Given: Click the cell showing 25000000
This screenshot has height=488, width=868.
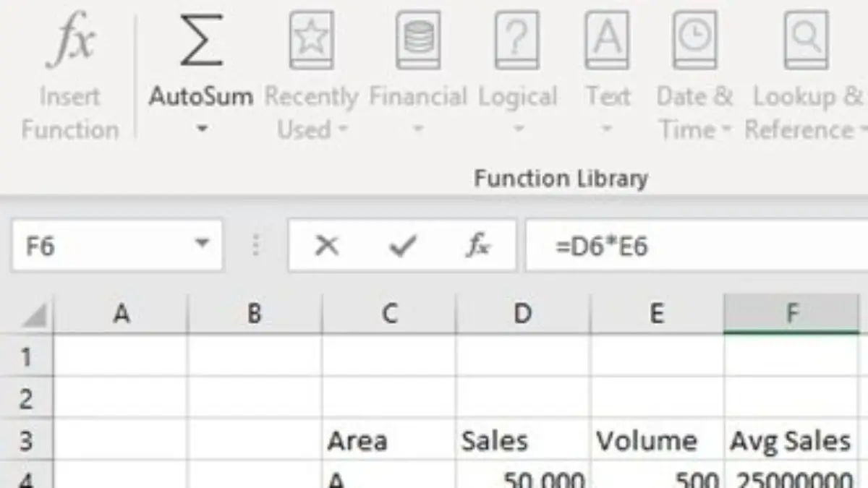Looking at the screenshot, I should 791,476.
